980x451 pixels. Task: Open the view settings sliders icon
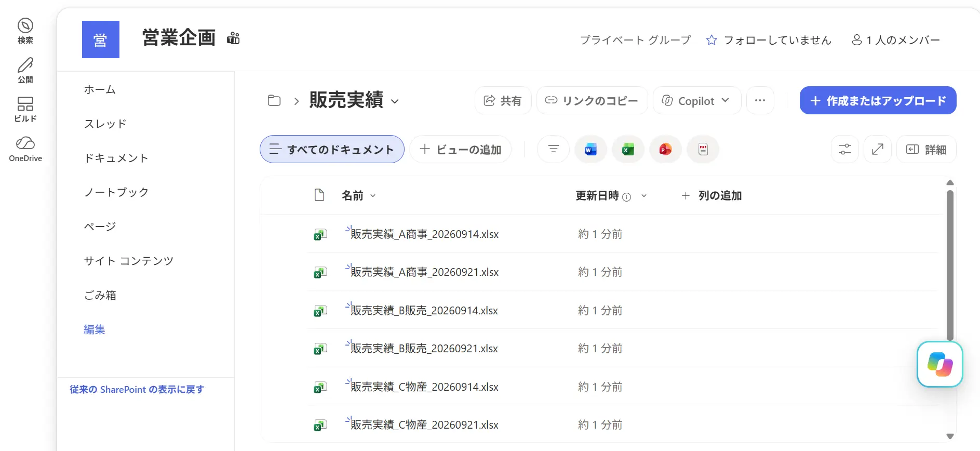tap(845, 150)
